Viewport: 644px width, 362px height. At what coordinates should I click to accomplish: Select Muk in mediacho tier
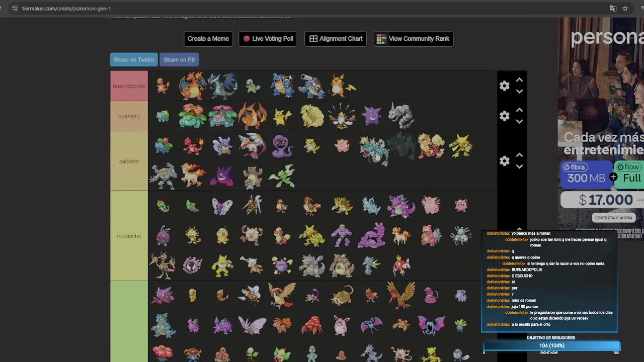[372, 236]
